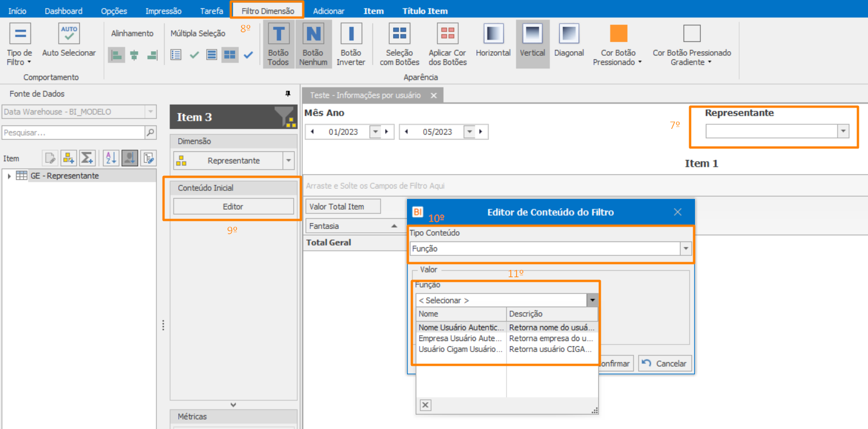Go to previous month in 01/2023 field

[x=312, y=132]
